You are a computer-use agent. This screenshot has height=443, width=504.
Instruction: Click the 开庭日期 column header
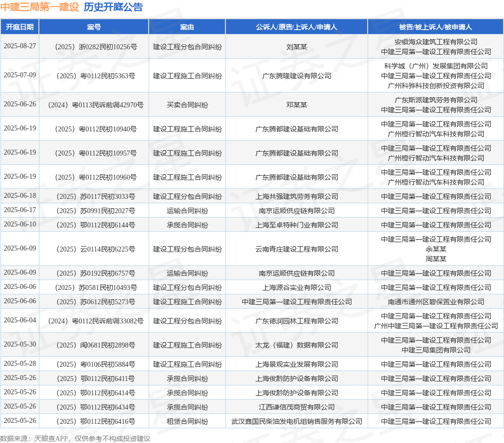20,27
